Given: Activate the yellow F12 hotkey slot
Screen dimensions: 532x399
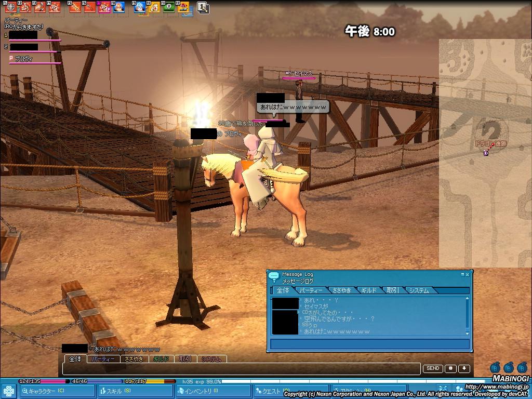Looking at the screenshot, I should click(x=183, y=7).
